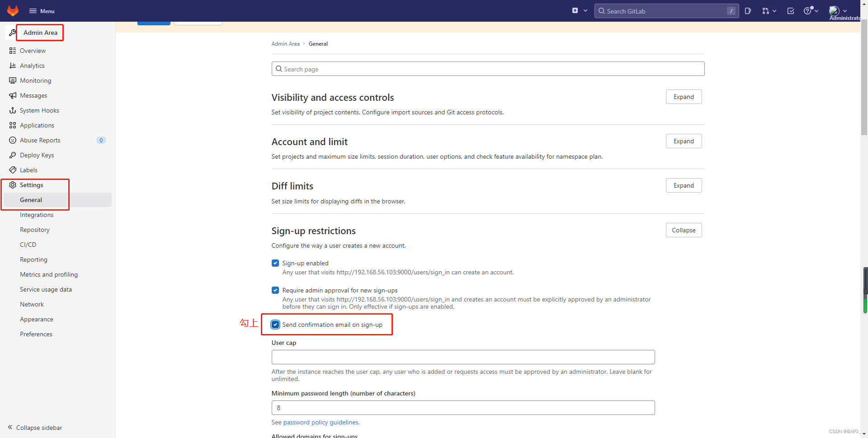Click the page vertical scrollbar thumb

click(864, 77)
